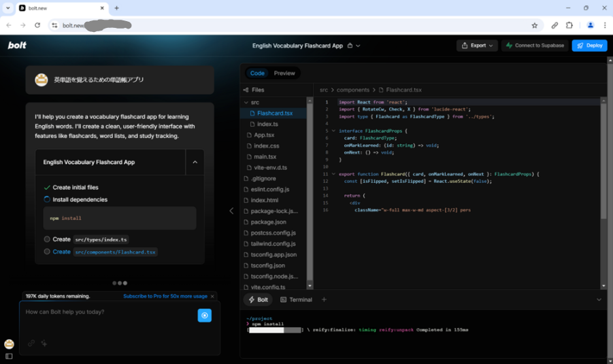
Task: Open a new browser tab
Action: [x=116, y=7]
